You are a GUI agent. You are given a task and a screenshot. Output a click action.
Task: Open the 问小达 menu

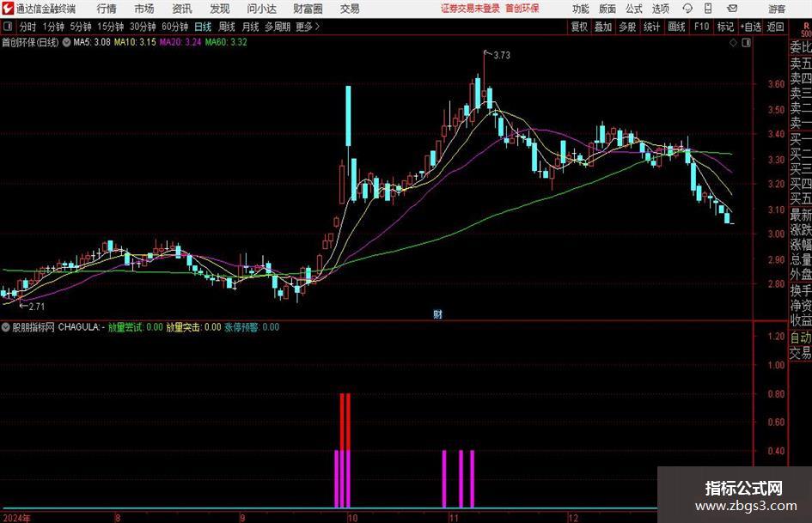tap(261, 9)
